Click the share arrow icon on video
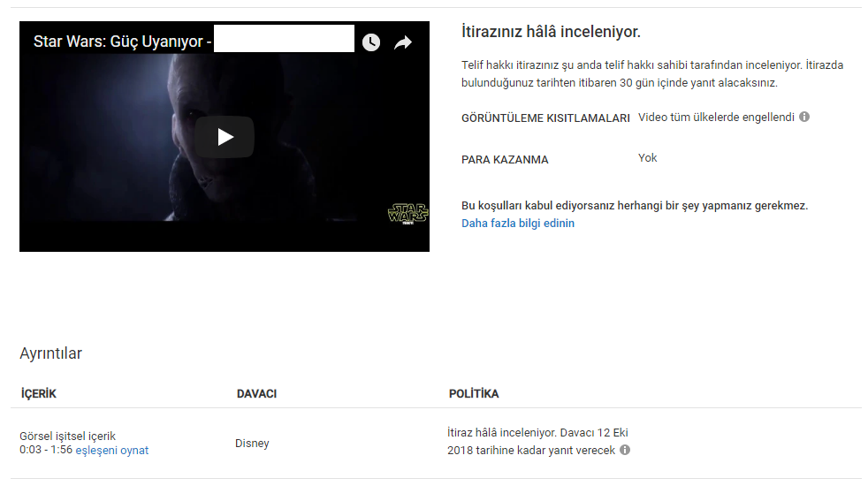This screenshot has height=501, width=868. pos(403,42)
